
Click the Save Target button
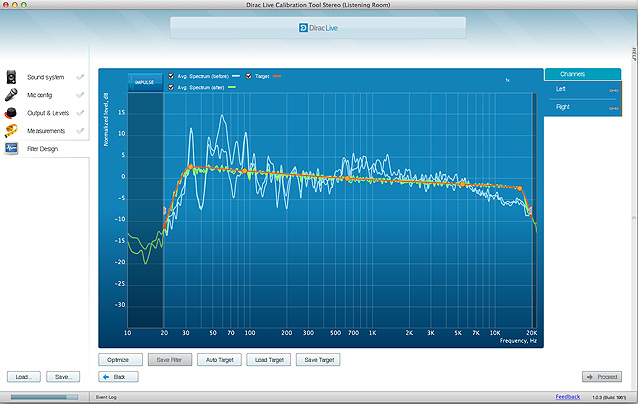coord(318,360)
